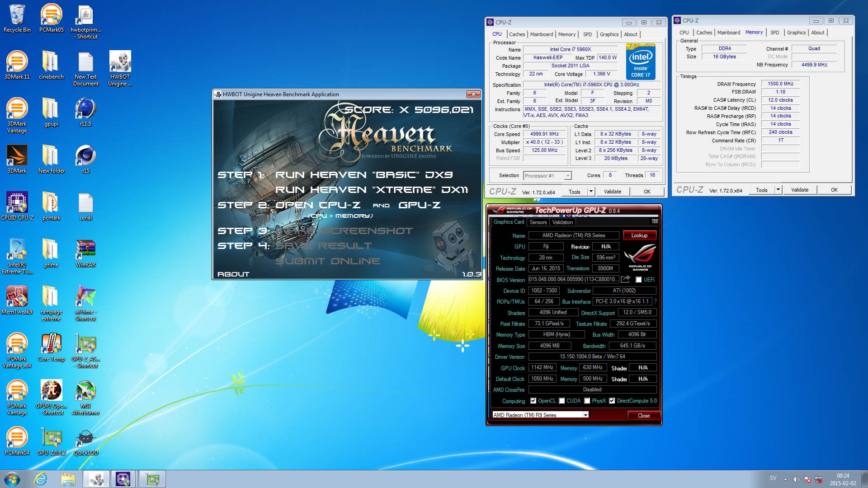This screenshot has width=868, height=488.
Task: Toggle the DirectCompute 5.0 checkbox
Action: tap(612, 401)
